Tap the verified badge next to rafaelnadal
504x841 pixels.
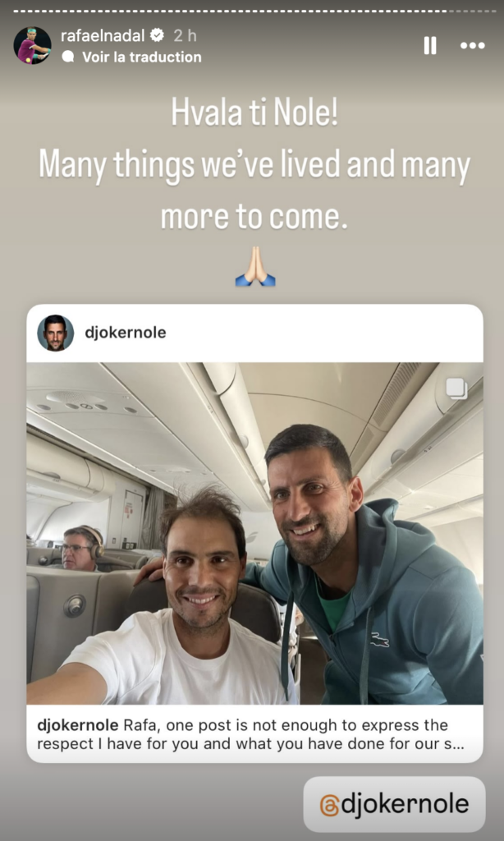pyautogui.click(x=157, y=35)
